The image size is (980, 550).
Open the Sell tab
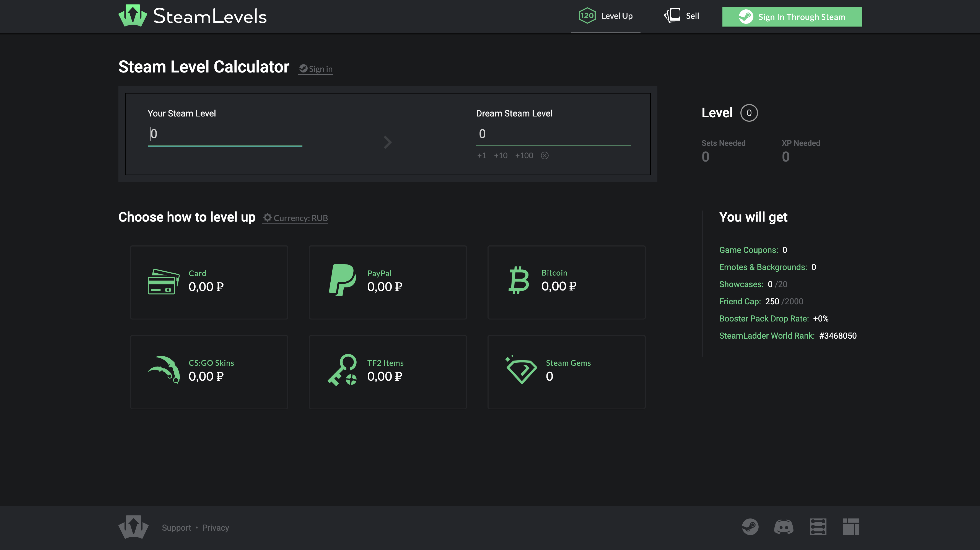(681, 16)
